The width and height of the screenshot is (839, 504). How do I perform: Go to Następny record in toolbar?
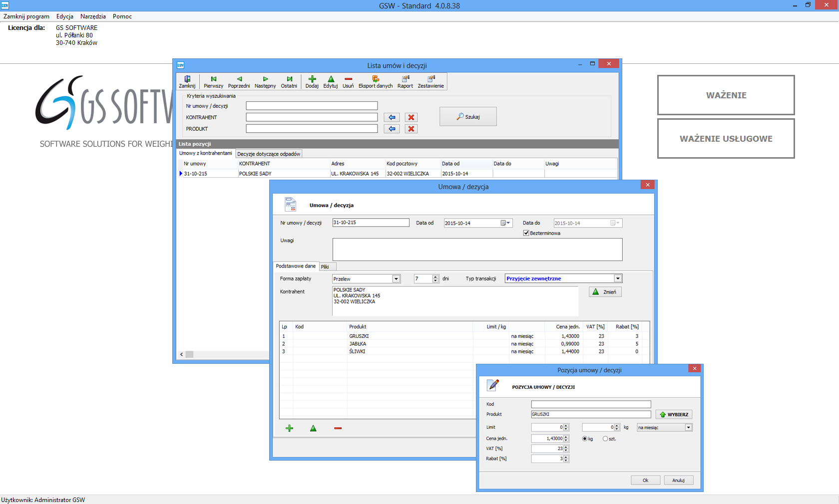click(265, 82)
